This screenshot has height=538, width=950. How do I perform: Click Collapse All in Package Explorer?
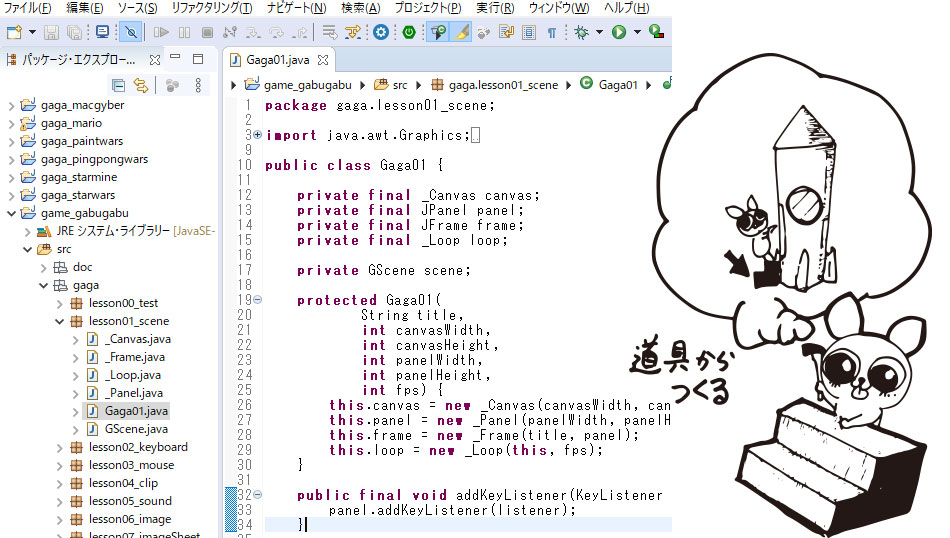pyautogui.click(x=118, y=85)
